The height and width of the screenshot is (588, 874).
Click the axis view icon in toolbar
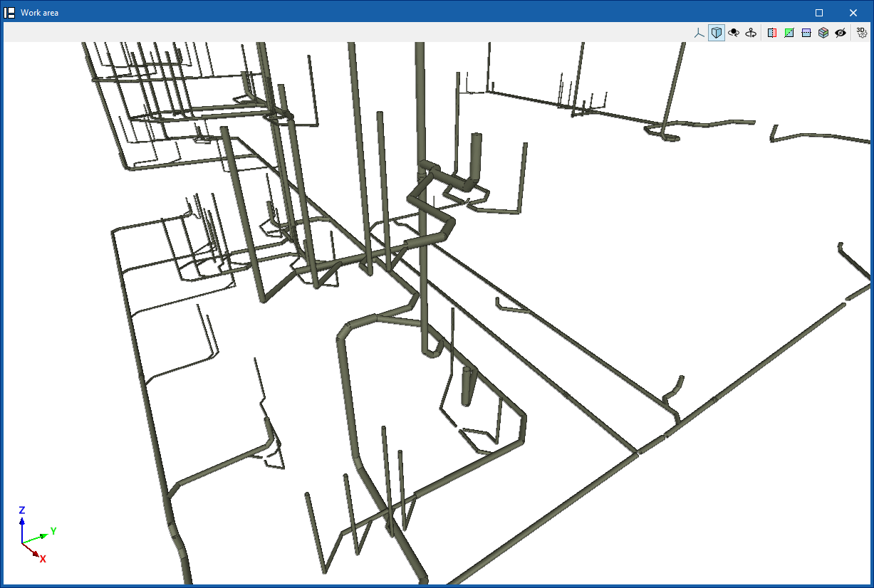(x=699, y=33)
